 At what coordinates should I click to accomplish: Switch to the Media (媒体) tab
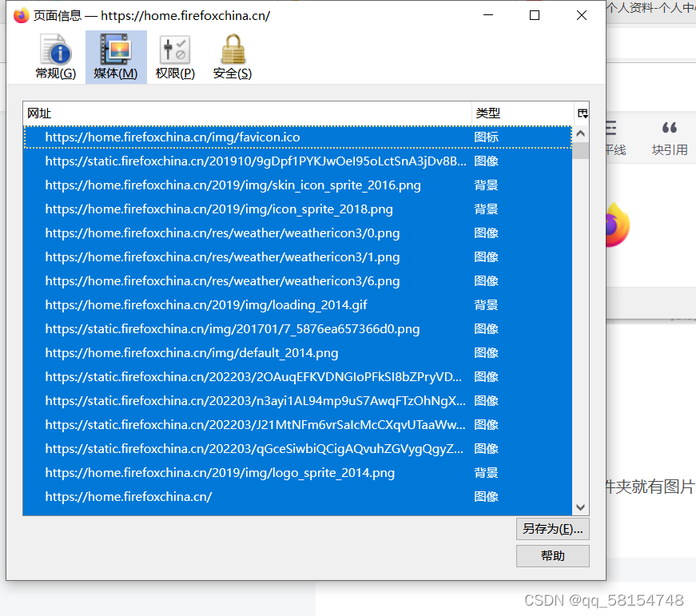(x=116, y=58)
